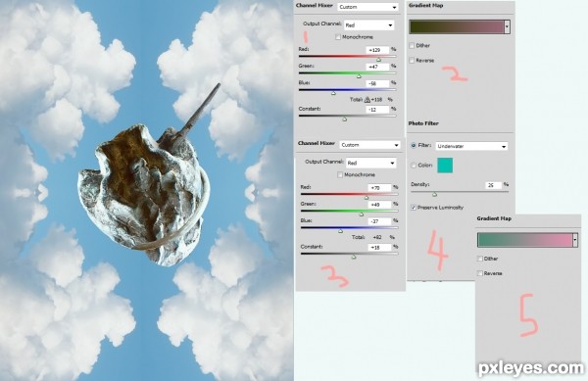
Task: Open the Underwater filter dropdown
Action: coord(471,146)
